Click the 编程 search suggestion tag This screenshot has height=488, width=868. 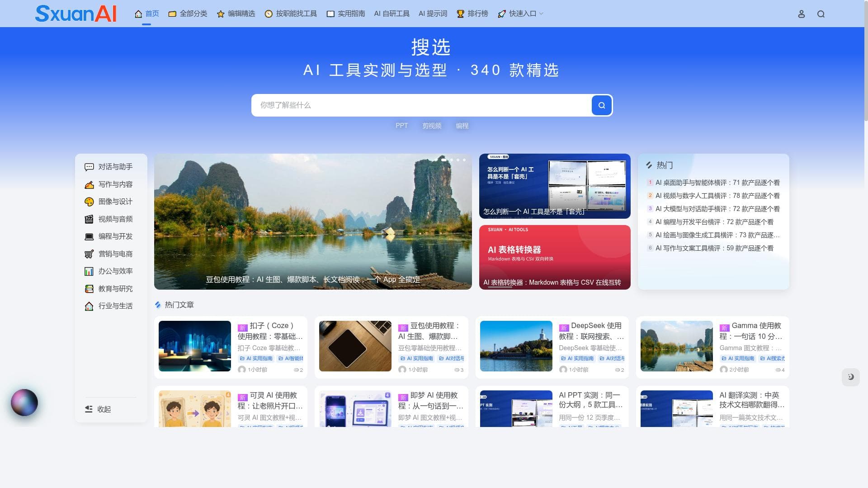[x=462, y=126]
